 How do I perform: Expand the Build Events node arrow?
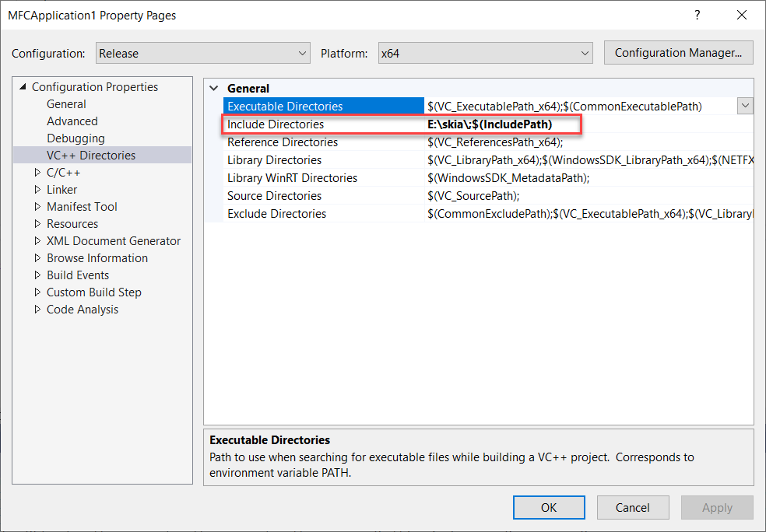(x=37, y=275)
